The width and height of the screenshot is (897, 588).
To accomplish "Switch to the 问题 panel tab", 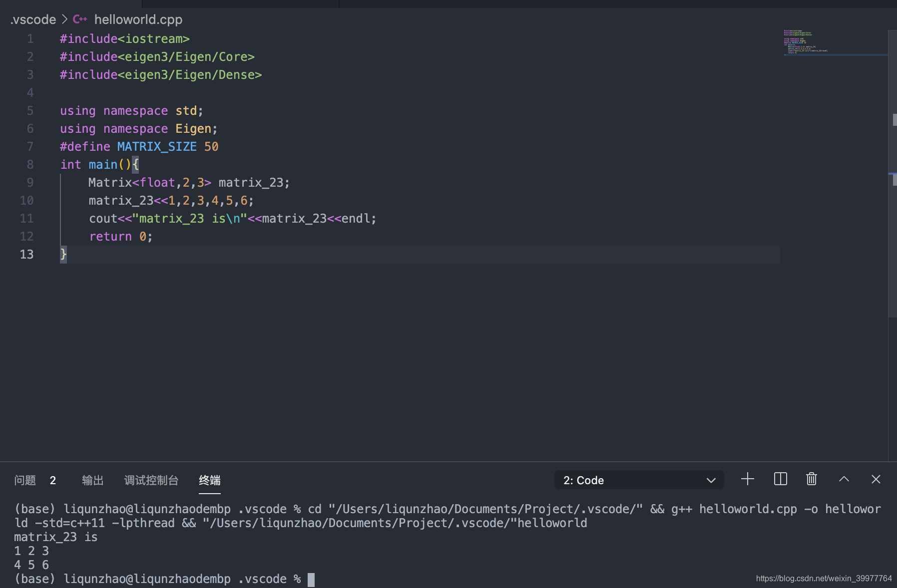I will click(x=25, y=480).
